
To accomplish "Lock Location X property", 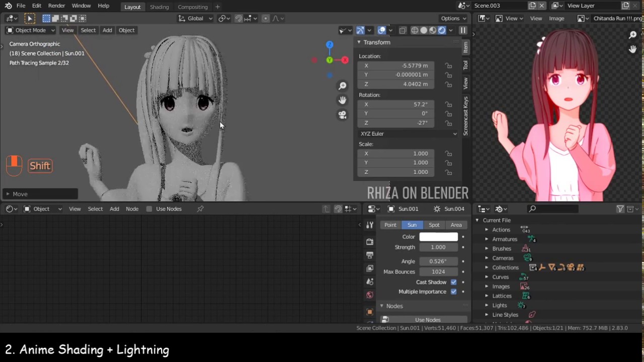I will coord(448,65).
